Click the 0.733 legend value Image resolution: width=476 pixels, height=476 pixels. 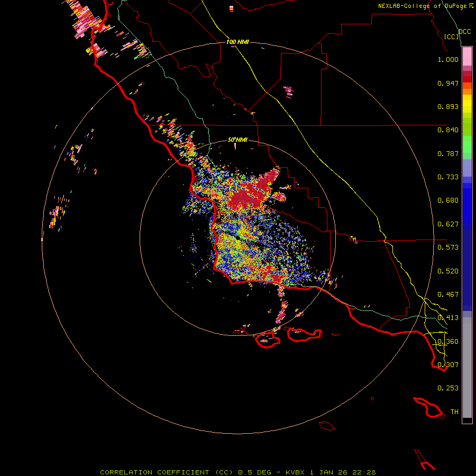448,177
